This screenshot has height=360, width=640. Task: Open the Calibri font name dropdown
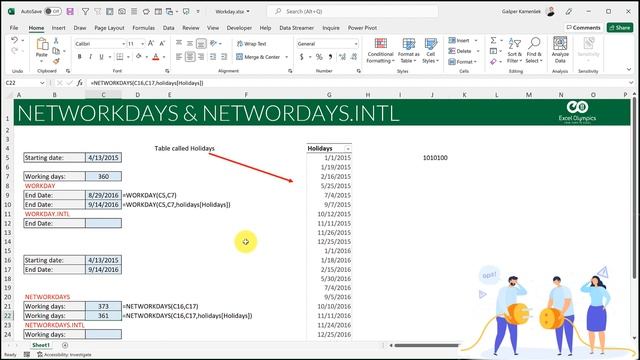pyautogui.click(x=123, y=44)
